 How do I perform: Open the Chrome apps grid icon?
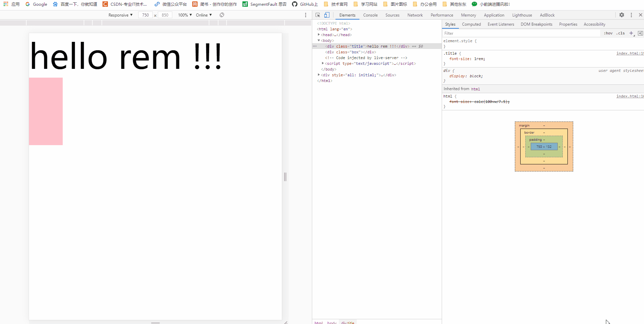click(x=6, y=4)
